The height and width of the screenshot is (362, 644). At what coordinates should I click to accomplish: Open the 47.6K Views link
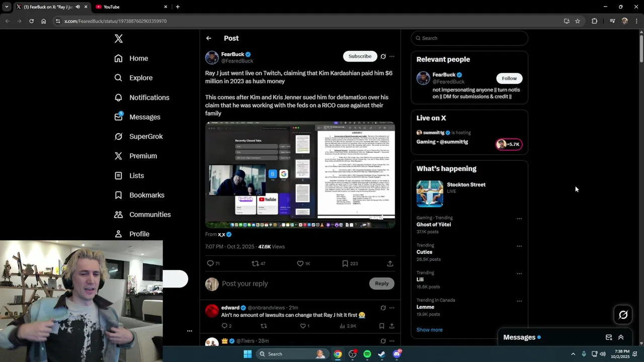point(271,247)
